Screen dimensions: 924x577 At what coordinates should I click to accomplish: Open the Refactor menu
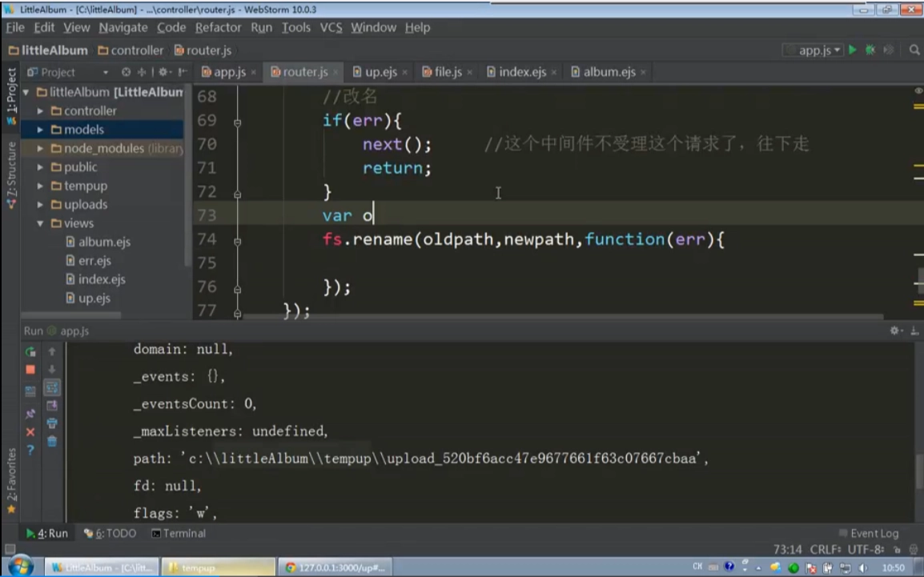pyautogui.click(x=219, y=27)
